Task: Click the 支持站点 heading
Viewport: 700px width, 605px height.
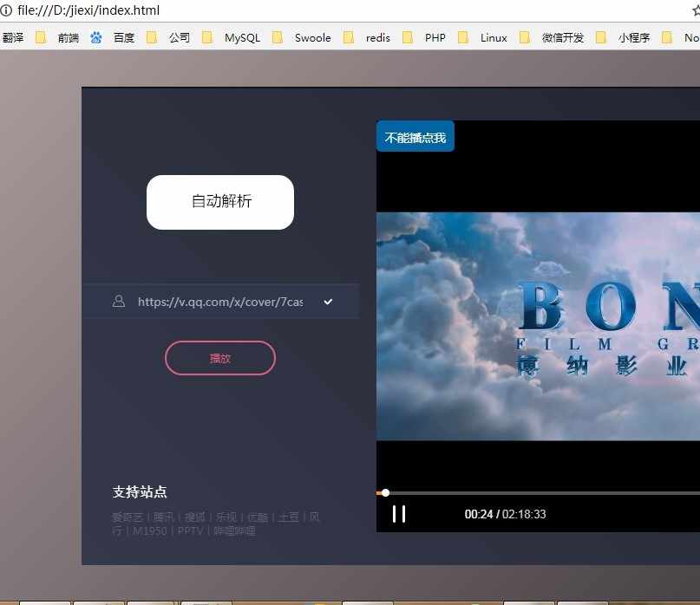Action: point(140,491)
